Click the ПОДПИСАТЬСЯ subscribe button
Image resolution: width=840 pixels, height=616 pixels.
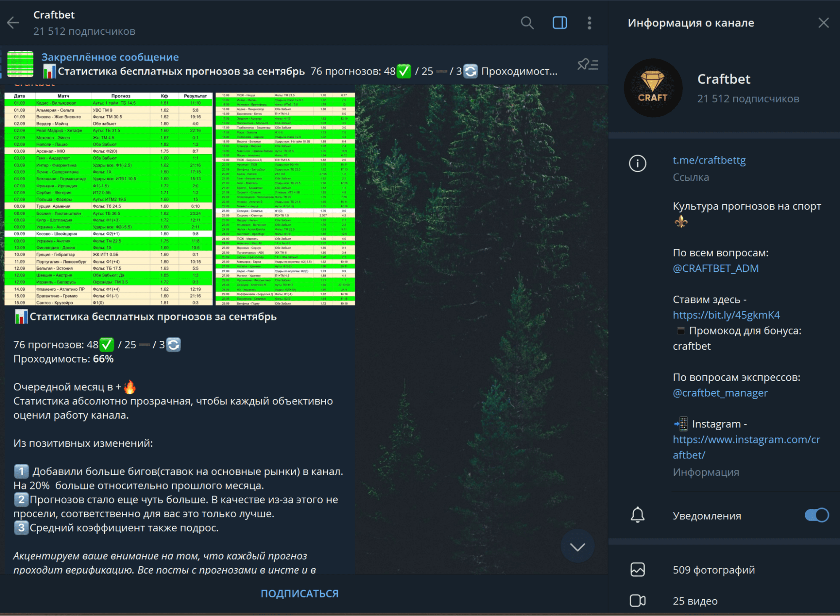299,593
